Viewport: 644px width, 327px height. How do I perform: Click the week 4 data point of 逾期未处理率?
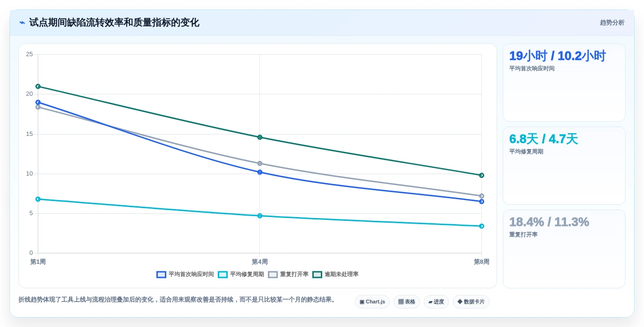point(260,137)
